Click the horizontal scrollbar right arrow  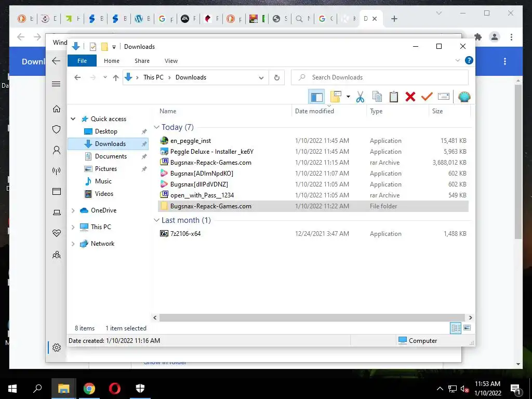(x=470, y=317)
